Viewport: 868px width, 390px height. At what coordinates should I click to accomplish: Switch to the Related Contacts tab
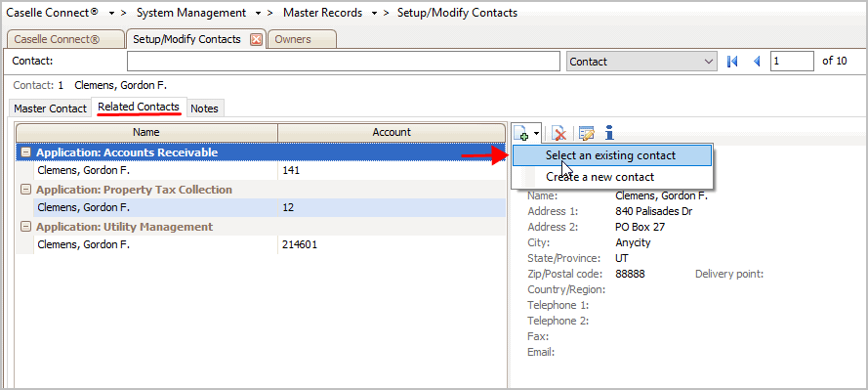click(x=139, y=107)
